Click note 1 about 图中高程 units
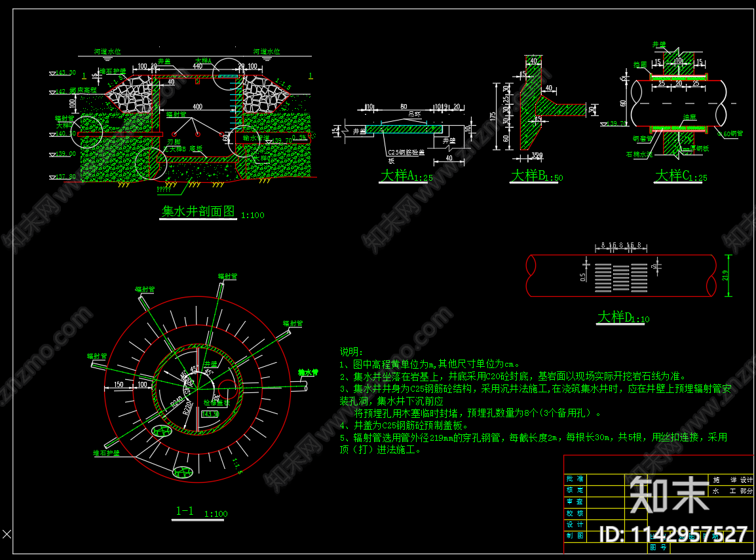756x560 pixels. 429,364
